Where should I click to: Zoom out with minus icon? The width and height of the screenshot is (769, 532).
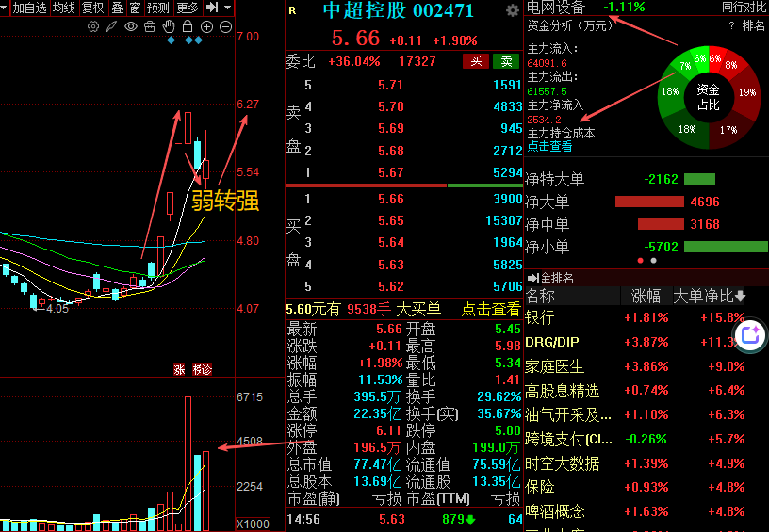225,27
